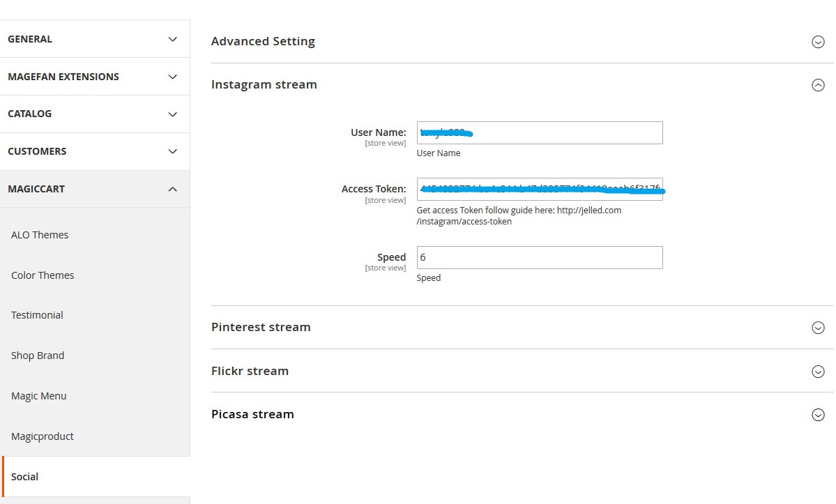Focus the Access Token input field
836x504 pixels.
coord(539,190)
